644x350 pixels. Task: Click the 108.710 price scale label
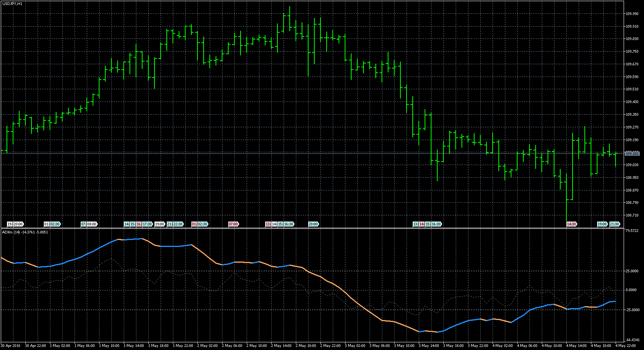pyautogui.click(x=632, y=215)
